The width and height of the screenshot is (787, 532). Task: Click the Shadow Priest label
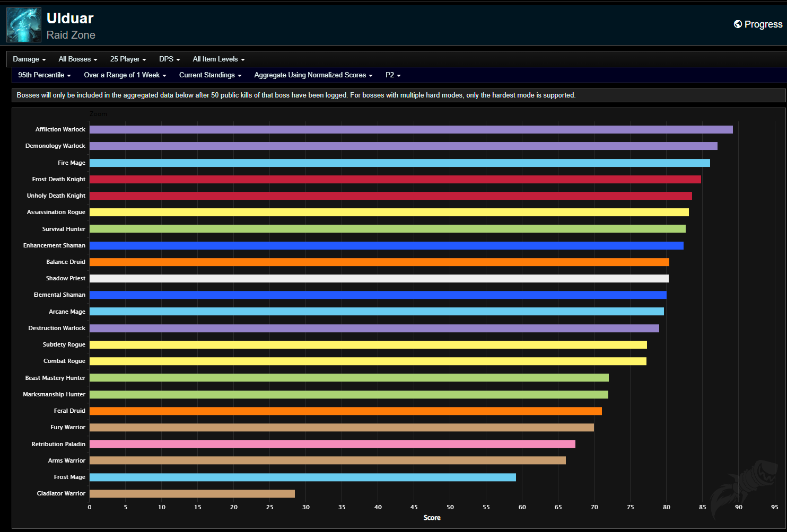point(66,279)
